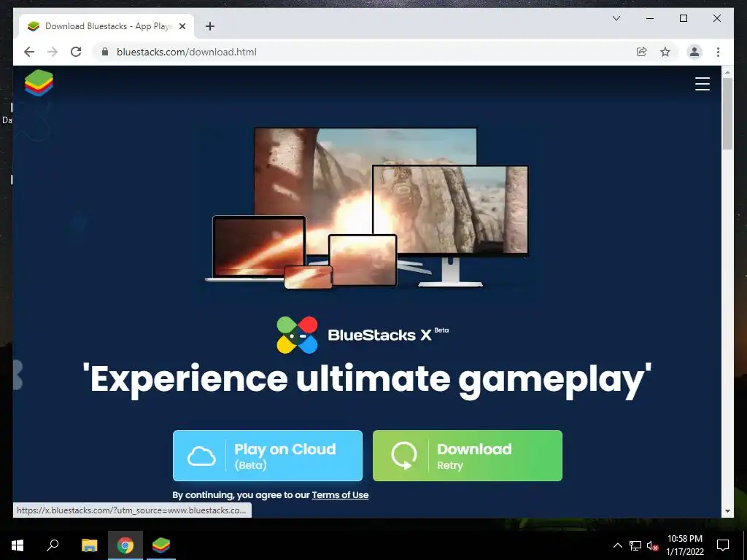Open the Windows Start menu
Viewport: 747px width, 560px height.
[18, 545]
